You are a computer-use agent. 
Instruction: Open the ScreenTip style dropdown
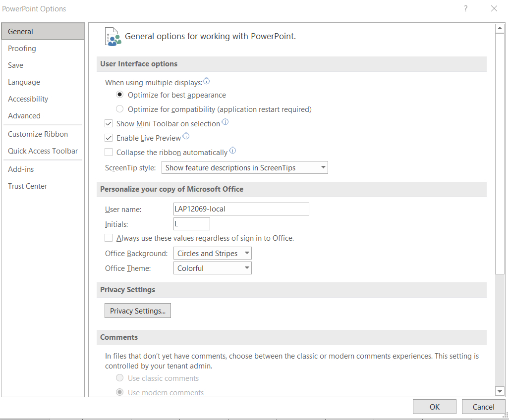point(245,167)
